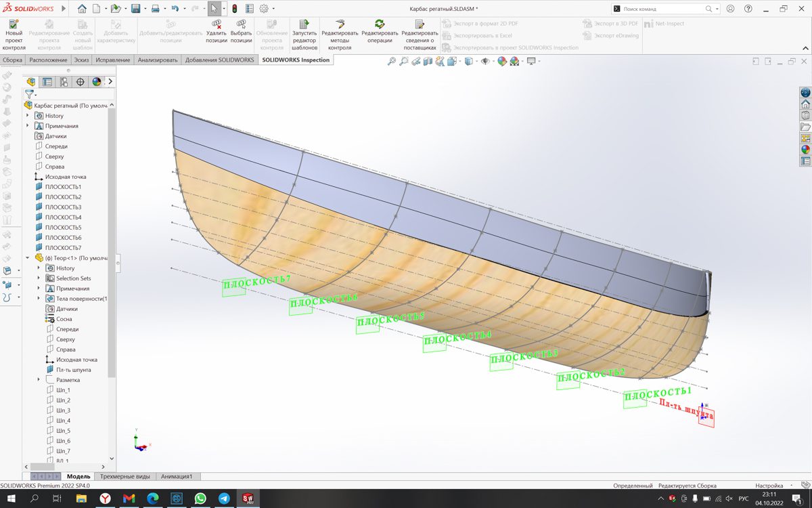Expand the Примечания node in the tree
The height and width of the screenshot is (508, 812).
[x=28, y=126]
